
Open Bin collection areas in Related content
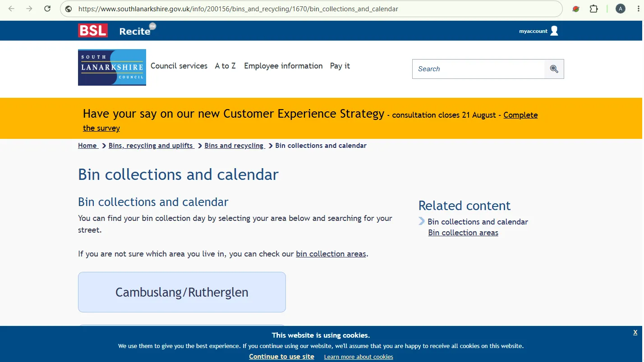pyautogui.click(x=463, y=233)
